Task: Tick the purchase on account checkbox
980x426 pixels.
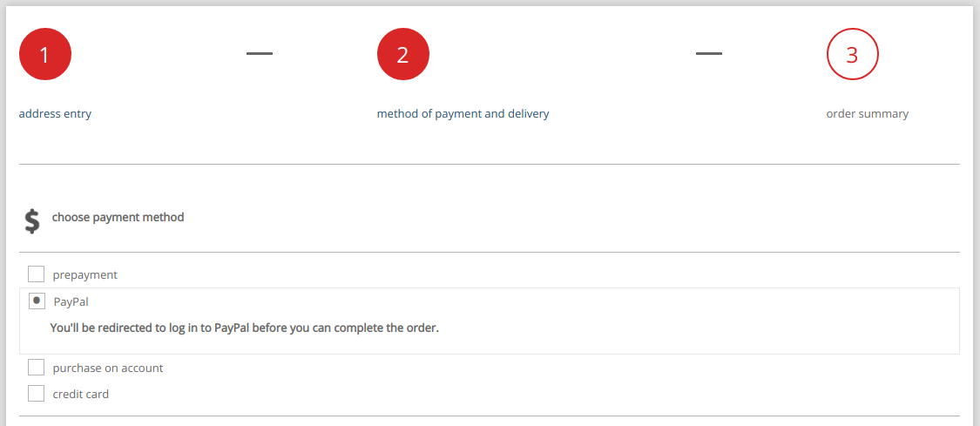Action: 37,368
